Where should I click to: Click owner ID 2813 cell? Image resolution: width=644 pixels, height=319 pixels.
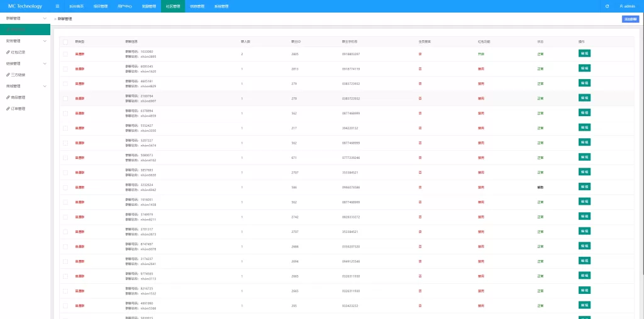[295, 69]
